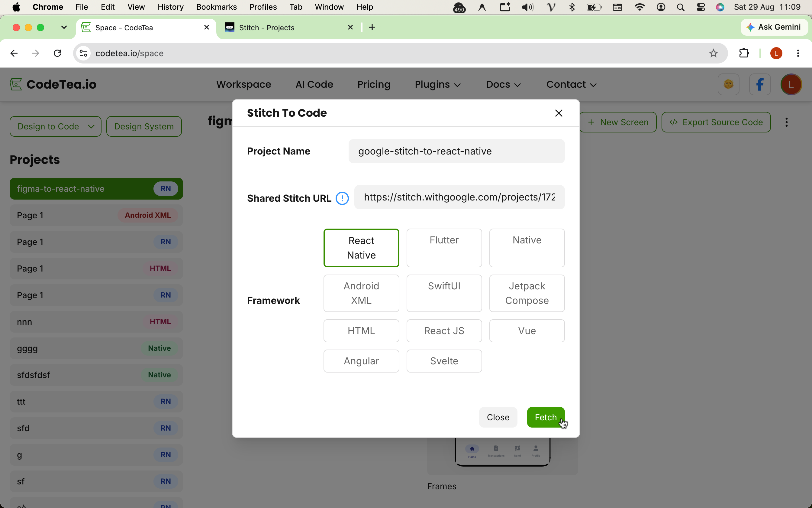Open the Facebook icon link

coord(760,84)
